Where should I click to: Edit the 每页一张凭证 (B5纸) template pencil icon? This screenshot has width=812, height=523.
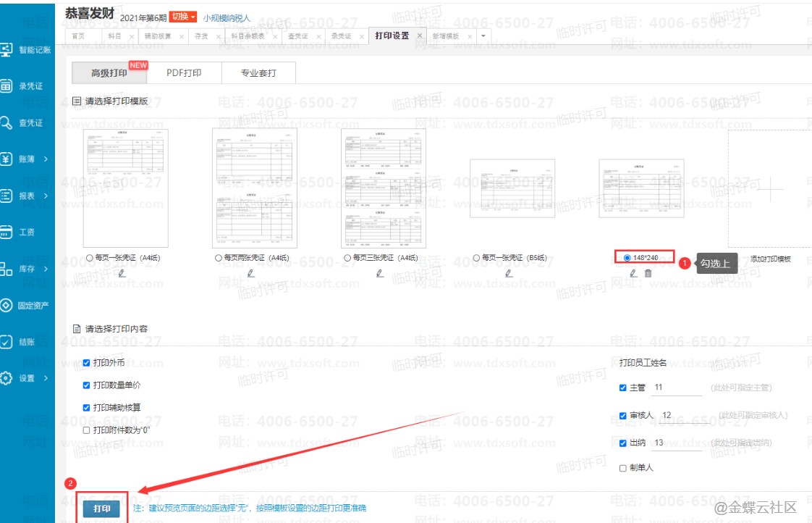point(509,273)
